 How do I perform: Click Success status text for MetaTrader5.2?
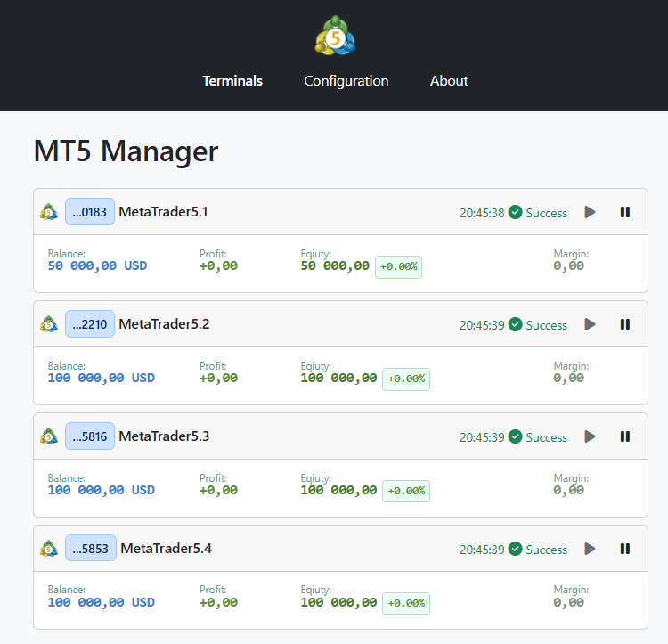(547, 325)
